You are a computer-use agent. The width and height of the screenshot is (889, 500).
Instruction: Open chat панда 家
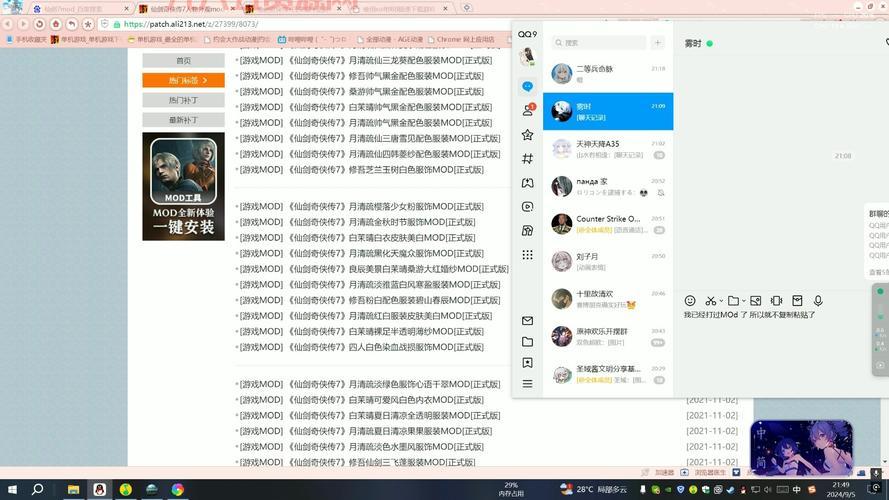coord(608,186)
